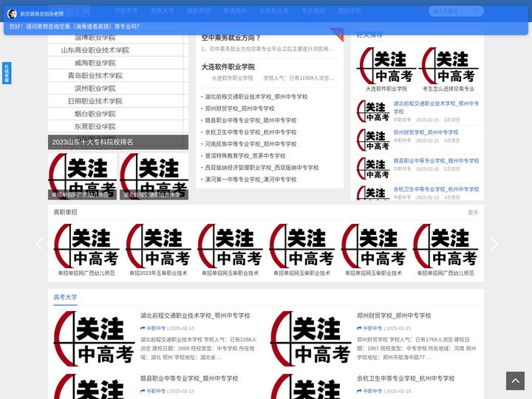Click carousel thumbnail 单招2023年玉柴职业技术
The width and height of the screenshot is (532, 399).
click(158, 246)
